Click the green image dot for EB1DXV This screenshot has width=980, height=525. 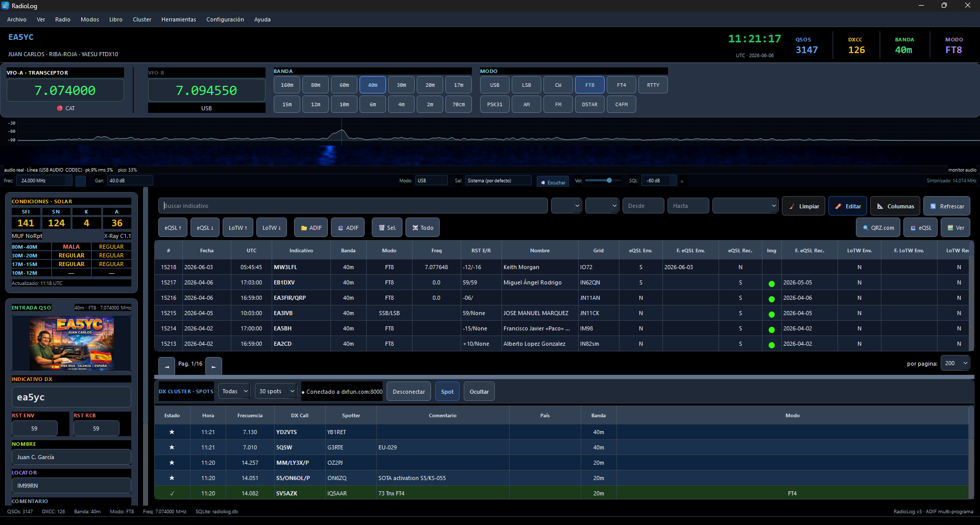tap(772, 283)
